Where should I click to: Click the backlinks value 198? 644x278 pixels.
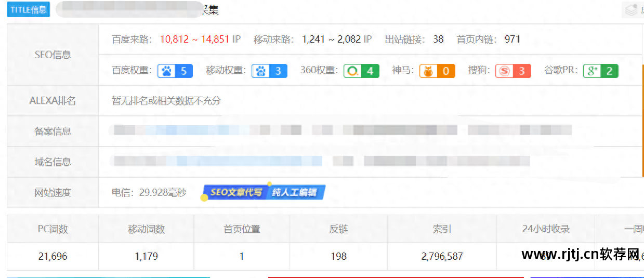click(x=338, y=256)
